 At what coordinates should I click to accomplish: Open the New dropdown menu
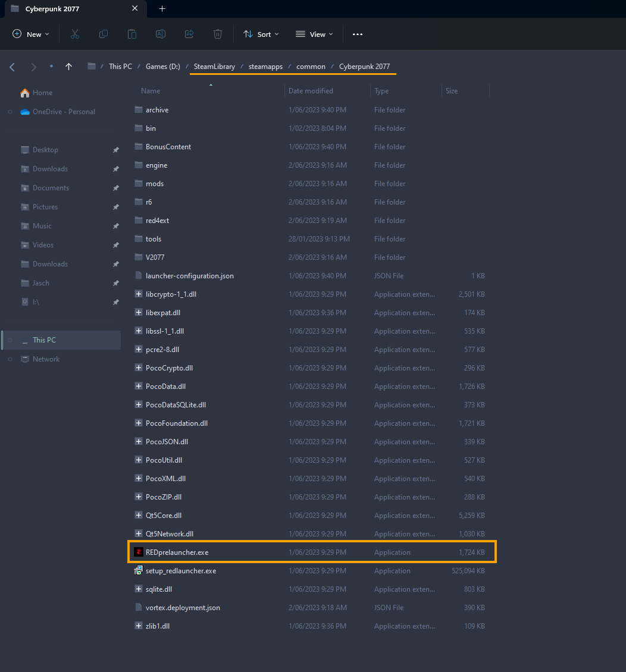(x=31, y=34)
